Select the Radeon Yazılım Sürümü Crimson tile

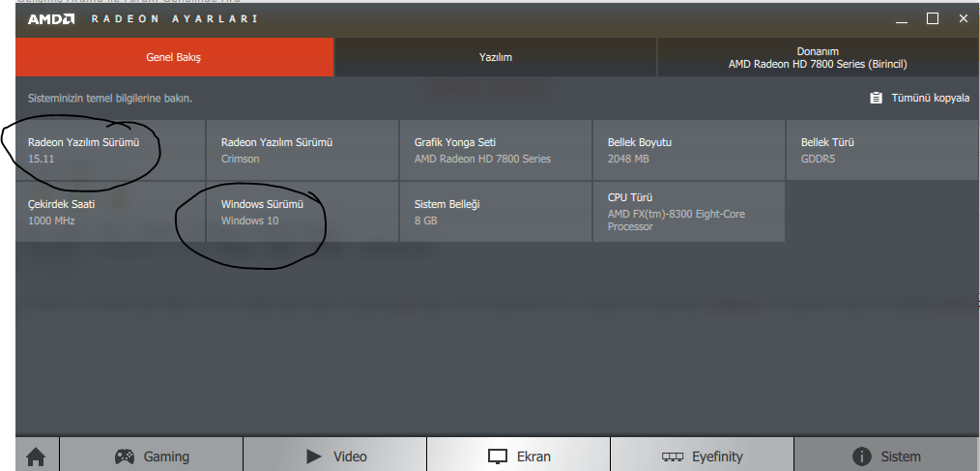(303, 150)
